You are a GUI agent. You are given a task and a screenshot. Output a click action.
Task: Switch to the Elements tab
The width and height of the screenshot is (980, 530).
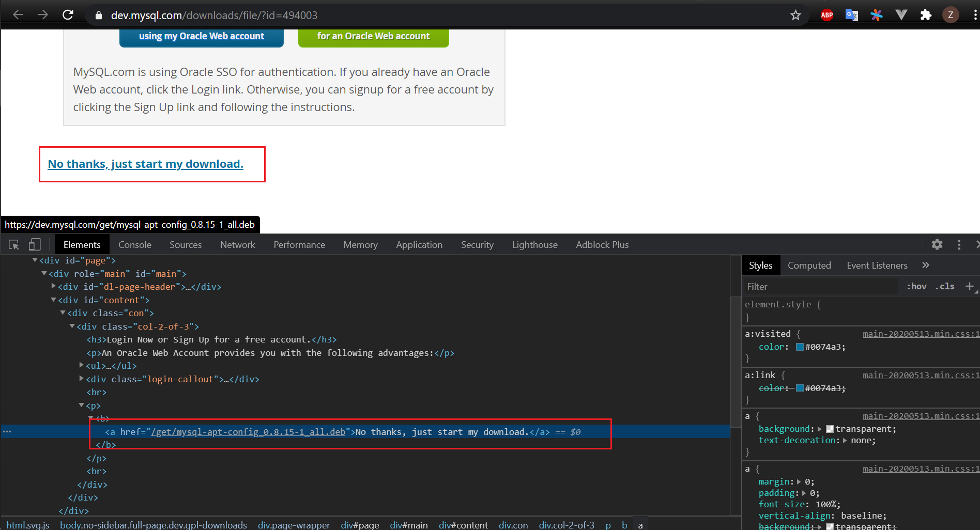(82, 244)
